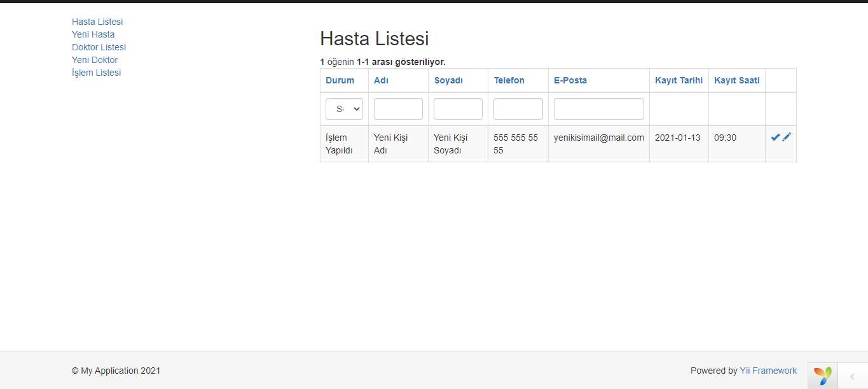Open the Doktor Listesi page
The height and width of the screenshot is (389, 868).
coord(99,47)
